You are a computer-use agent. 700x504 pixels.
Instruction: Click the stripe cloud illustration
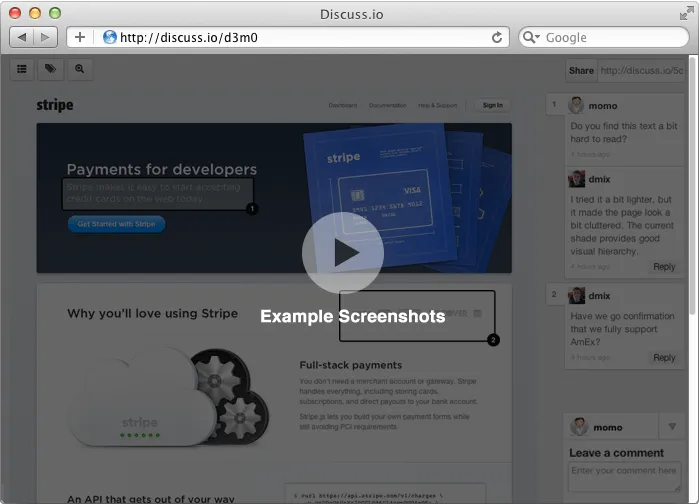pyautogui.click(x=168, y=397)
